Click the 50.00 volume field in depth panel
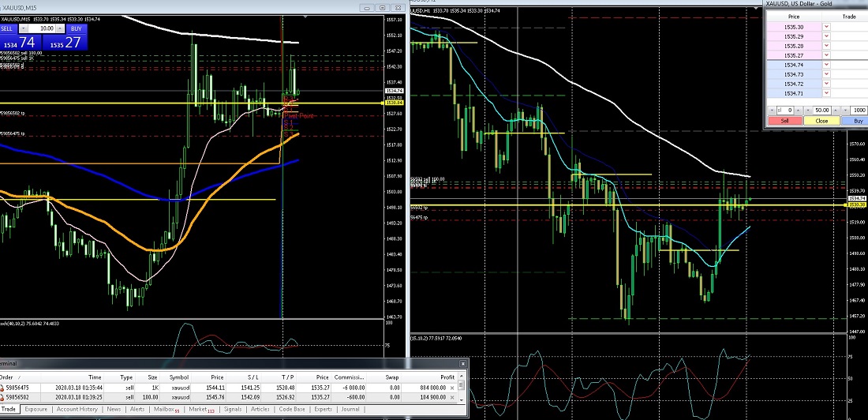This screenshot has height=420, width=868. tap(822, 111)
